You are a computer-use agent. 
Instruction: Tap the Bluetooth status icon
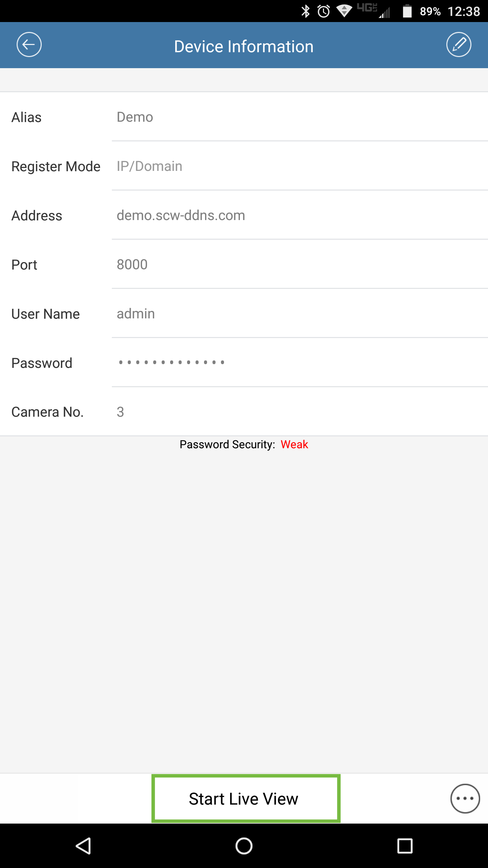coord(306,11)
